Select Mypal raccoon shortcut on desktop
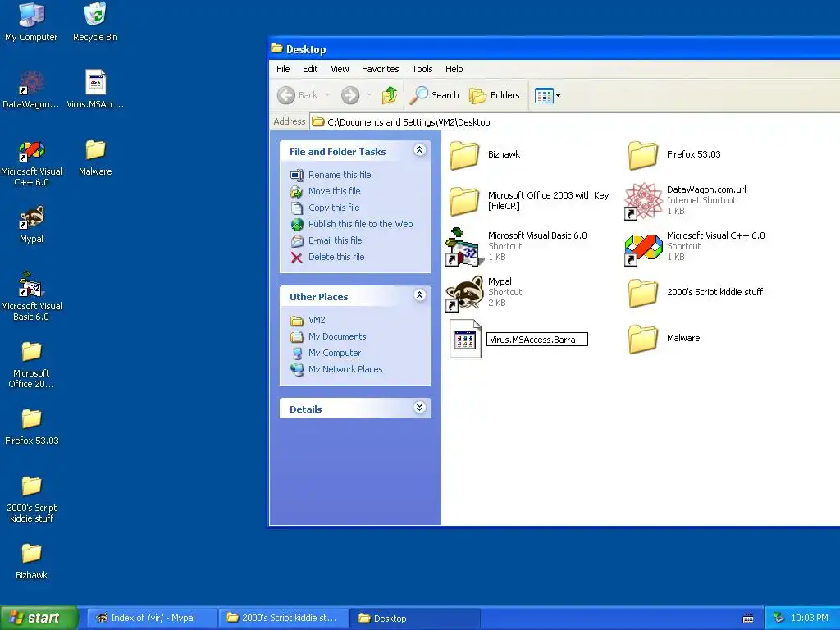Viewport: 840px width, 630px height. [x=31, y=224]
